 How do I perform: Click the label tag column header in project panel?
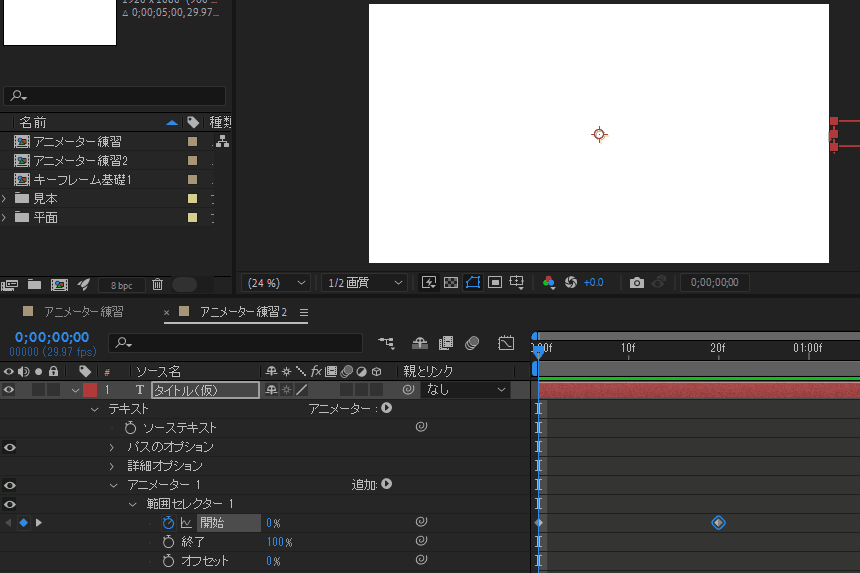[x=193, y=122]
